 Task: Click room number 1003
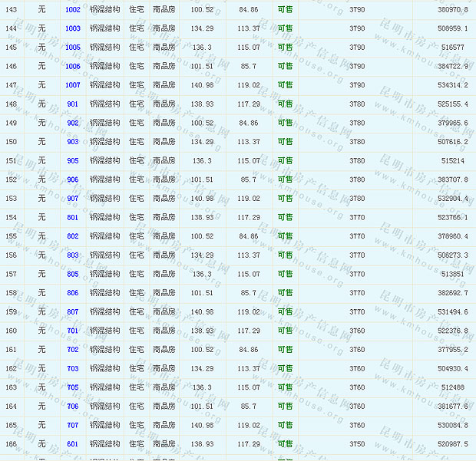(73, 28)
